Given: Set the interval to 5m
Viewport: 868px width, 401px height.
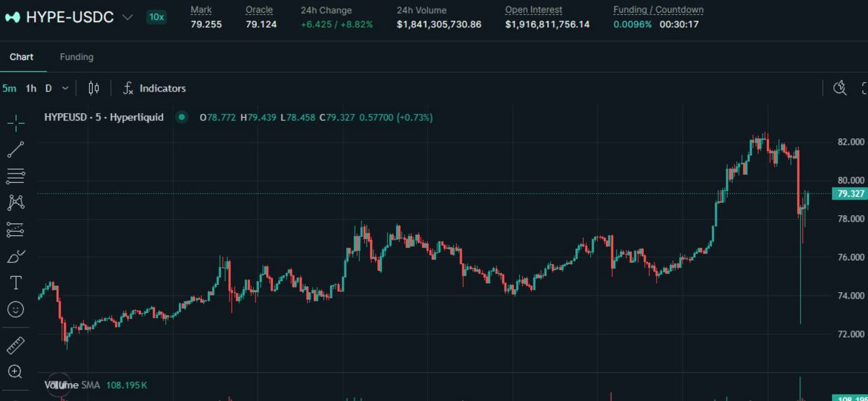Looking at the screenshot, I should point(9,88).
